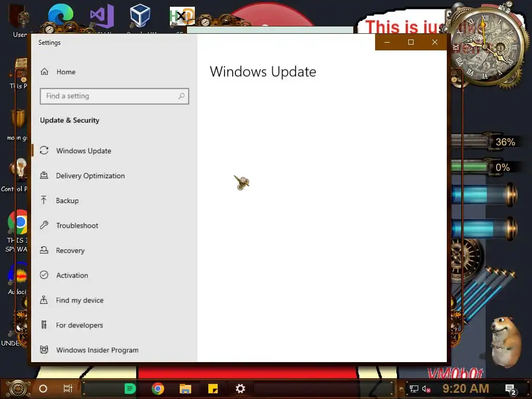Open Cortana circle on the taskbar
532x399 pixels.
43,389
